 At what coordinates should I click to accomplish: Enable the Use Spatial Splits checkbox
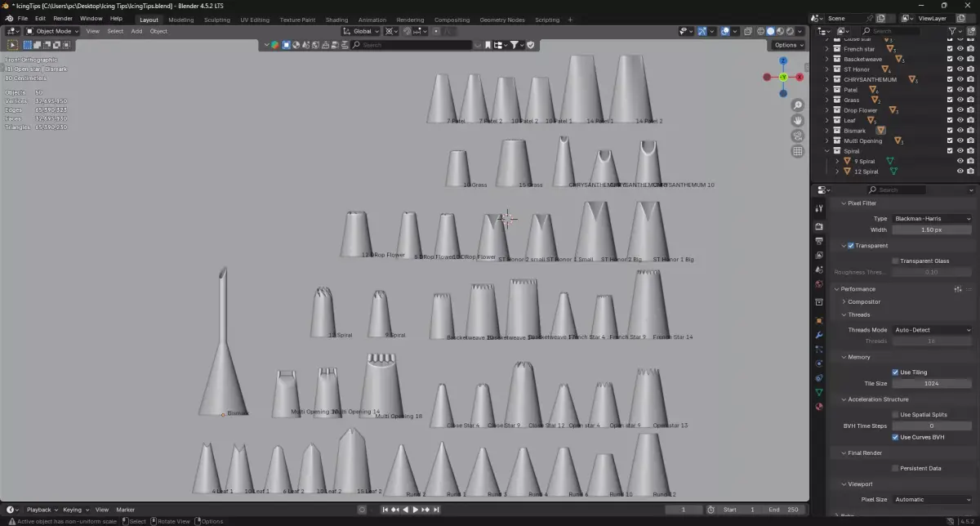[x=896, y=415]
